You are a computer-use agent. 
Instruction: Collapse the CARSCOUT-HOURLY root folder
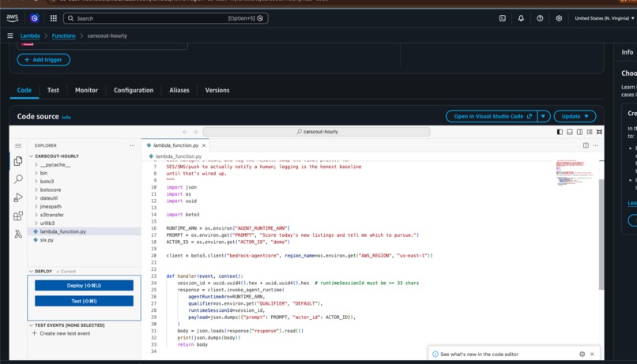tap(32, 156)
